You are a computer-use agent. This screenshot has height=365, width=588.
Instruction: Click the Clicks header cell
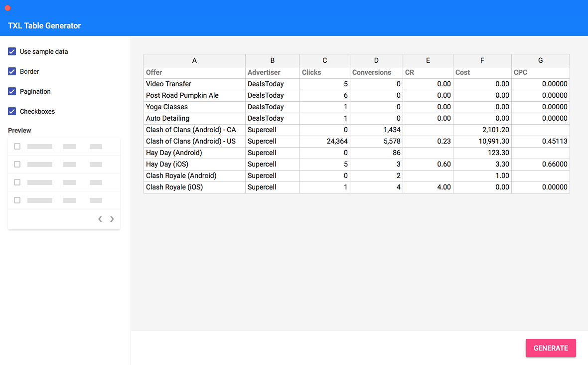click(325, 72)
